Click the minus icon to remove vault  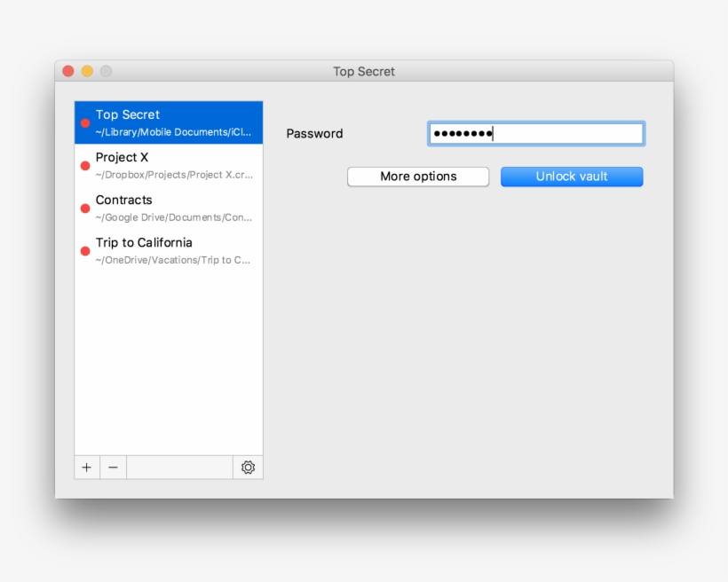pyautogui.click(x=113, y=468)
